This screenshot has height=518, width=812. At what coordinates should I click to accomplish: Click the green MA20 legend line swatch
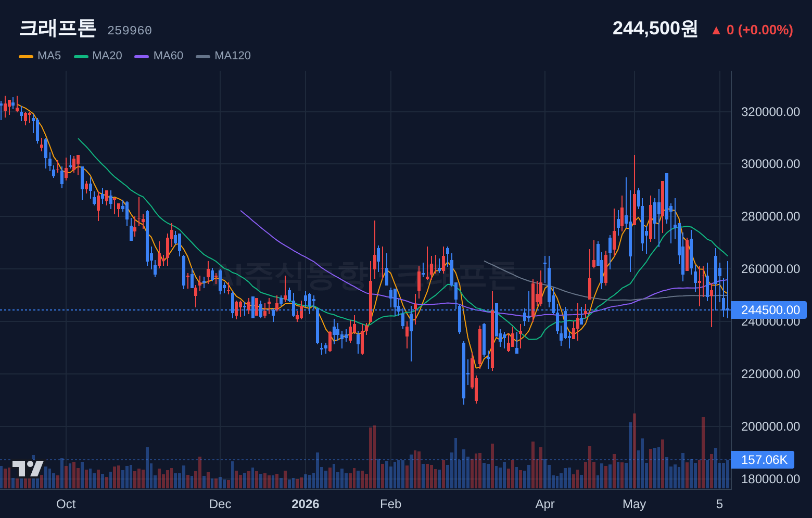[x=81, y=56]
